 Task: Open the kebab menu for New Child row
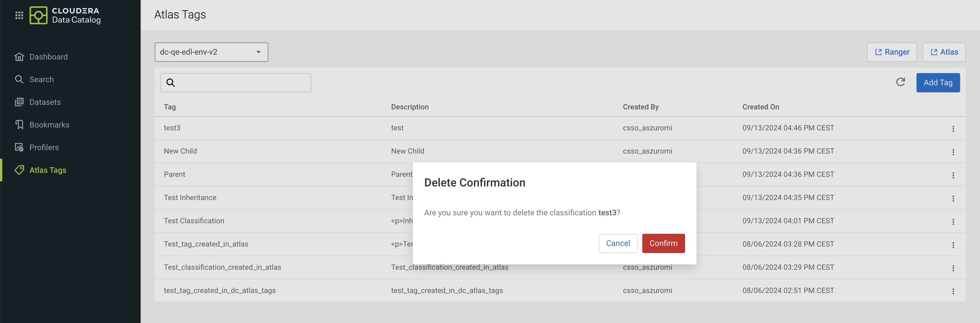953,152
